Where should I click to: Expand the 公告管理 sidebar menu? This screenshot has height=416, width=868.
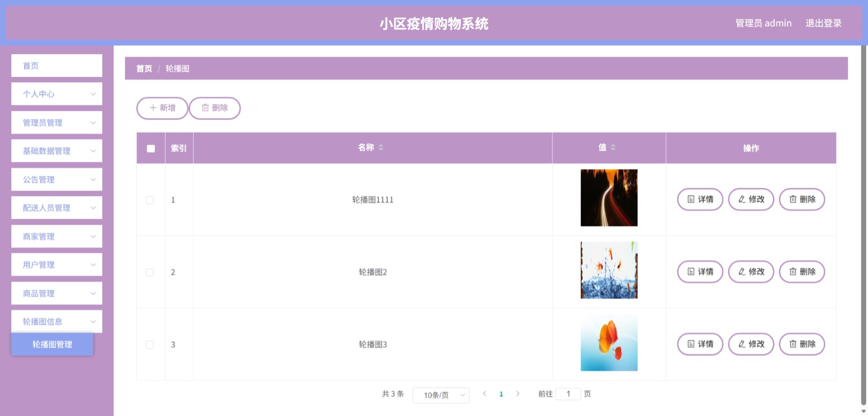[57, 179]
